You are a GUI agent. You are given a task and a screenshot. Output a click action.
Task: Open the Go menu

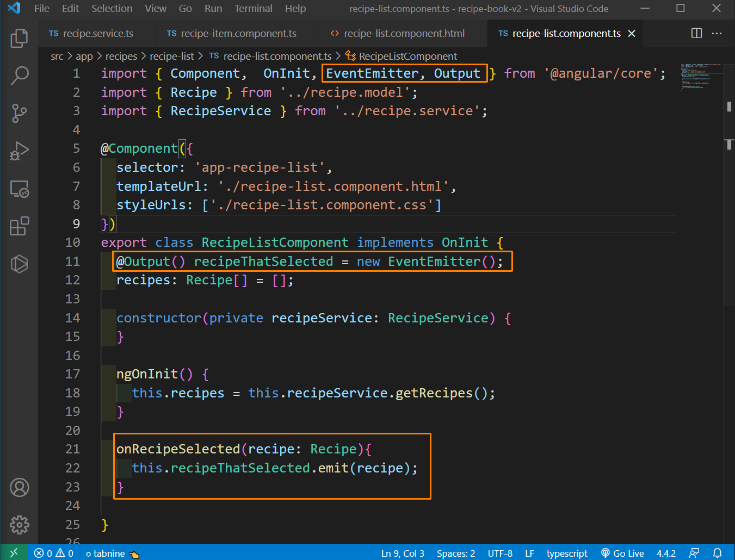click(186, 9)
